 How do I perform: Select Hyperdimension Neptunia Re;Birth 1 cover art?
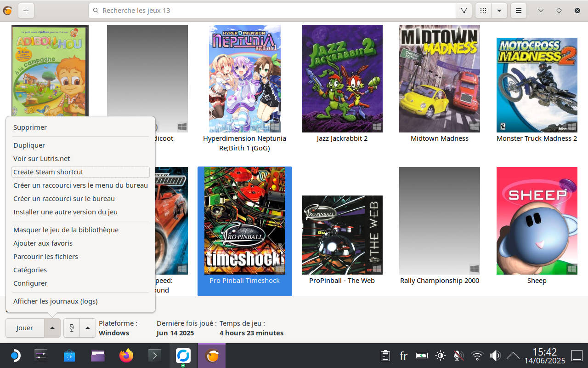(x=245, y=79)
